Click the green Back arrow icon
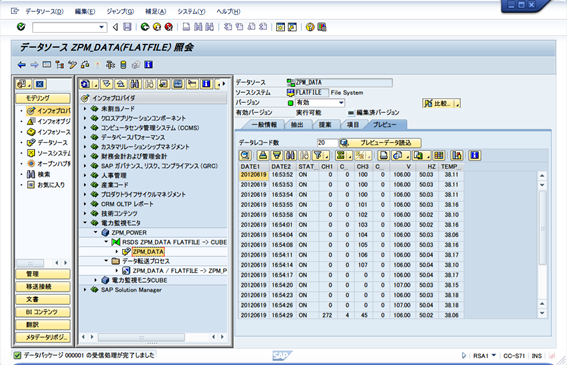Screen dimensions: 567x365 click(145, 27)
